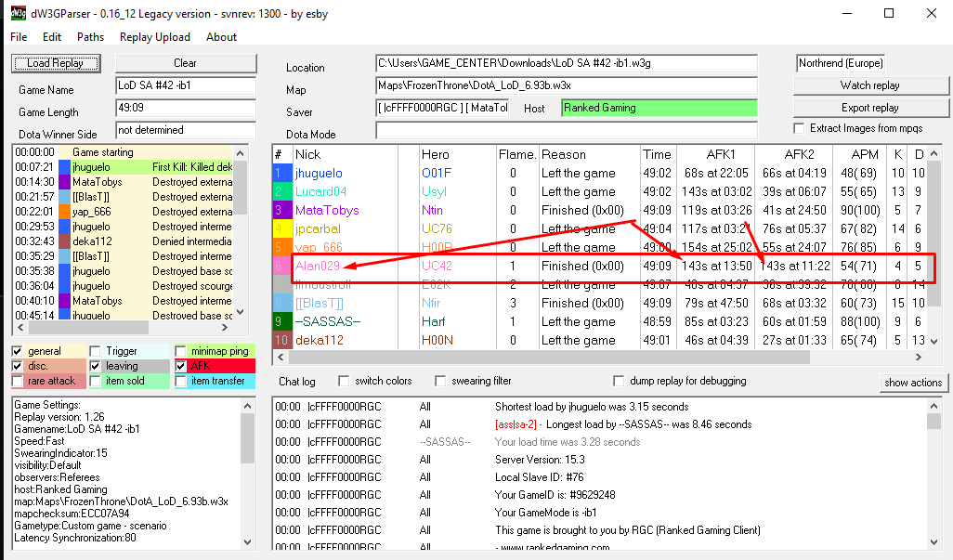Click the Dota Winner Side field
953x560 pixels.
[x=186, y=130]
